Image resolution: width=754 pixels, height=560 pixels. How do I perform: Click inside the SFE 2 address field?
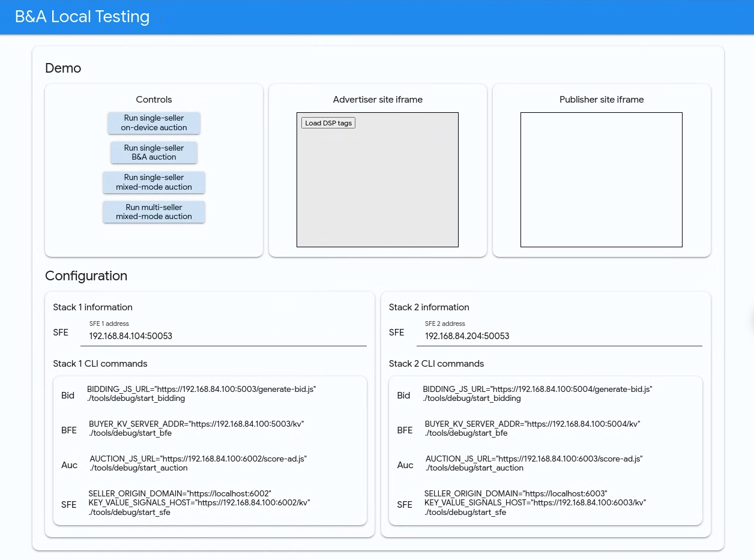559,336
